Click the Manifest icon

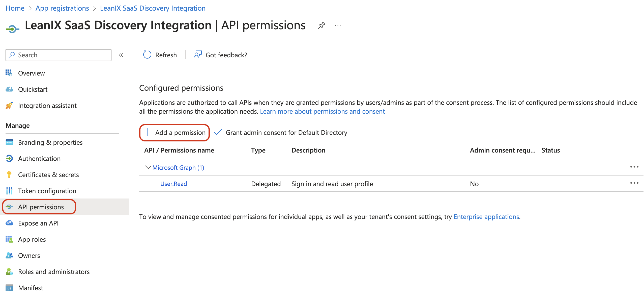pyautogui.click(x=9, y=288)
